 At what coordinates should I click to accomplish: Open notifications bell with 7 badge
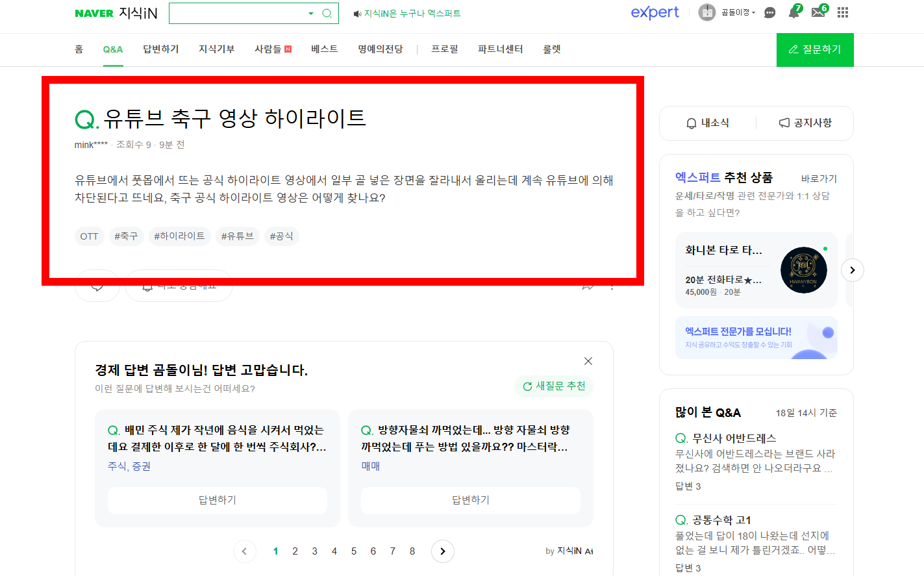click(794, 12)
